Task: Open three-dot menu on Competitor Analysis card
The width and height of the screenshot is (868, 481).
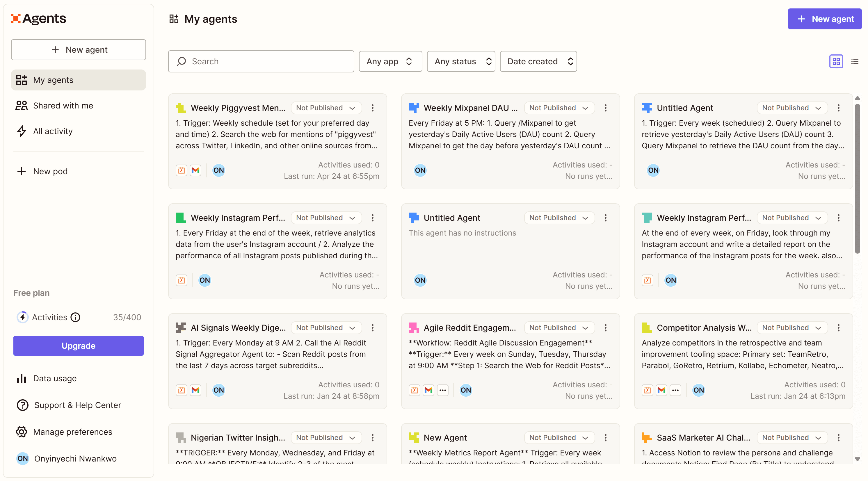Action: tap(838, 327)
